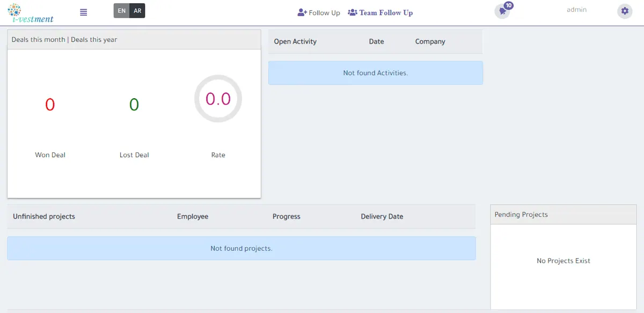Screen dimensions: 644x313
Task: Click the Pending Projects panel header
Action: pyautogui.click(x=563, y=214)
